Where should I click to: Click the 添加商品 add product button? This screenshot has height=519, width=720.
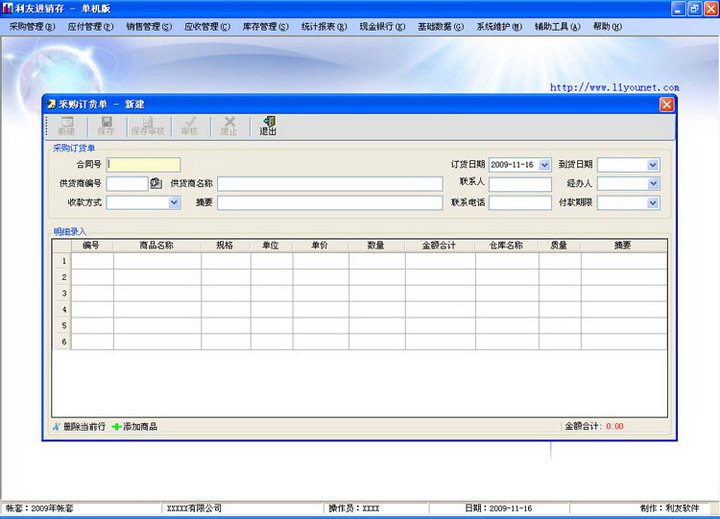coord(135,427)
